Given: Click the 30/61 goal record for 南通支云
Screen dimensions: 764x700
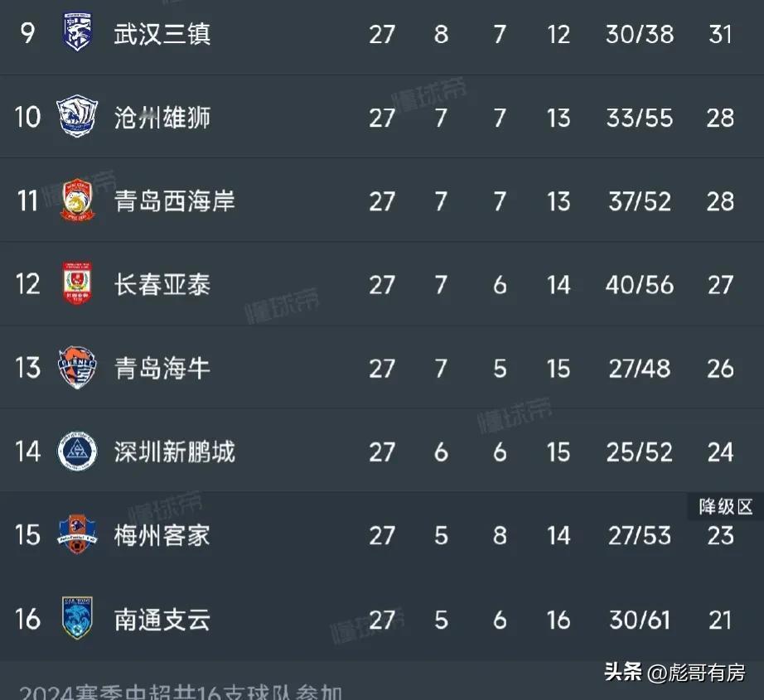Looking at the screenshot, I should pyautogui.click(x=639, y=620).
